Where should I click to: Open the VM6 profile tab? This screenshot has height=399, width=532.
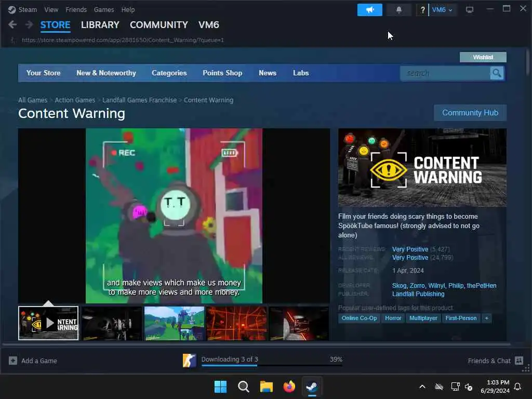(x=209, y=25)
